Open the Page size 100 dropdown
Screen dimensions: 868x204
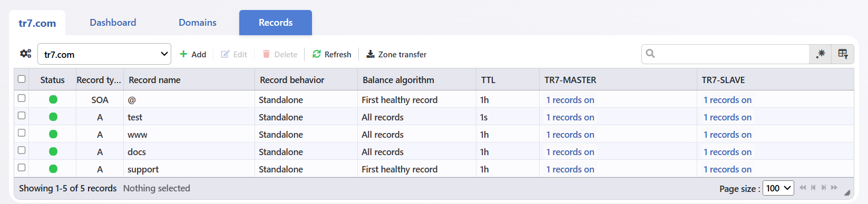point(778,188)
